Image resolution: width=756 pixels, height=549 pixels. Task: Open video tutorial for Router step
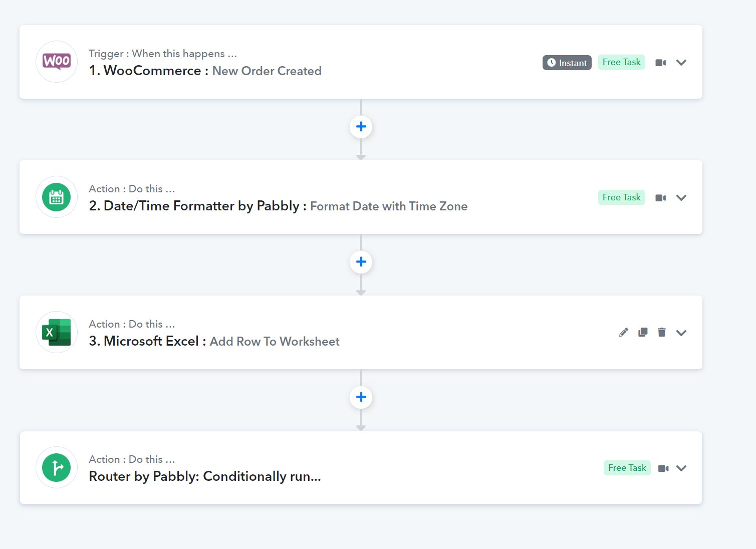(663, 468)
